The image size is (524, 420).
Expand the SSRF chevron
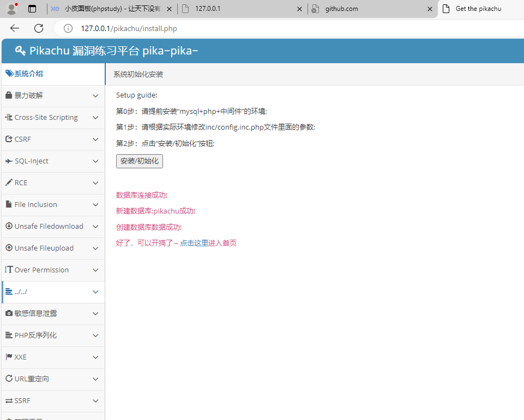point(95,400)
